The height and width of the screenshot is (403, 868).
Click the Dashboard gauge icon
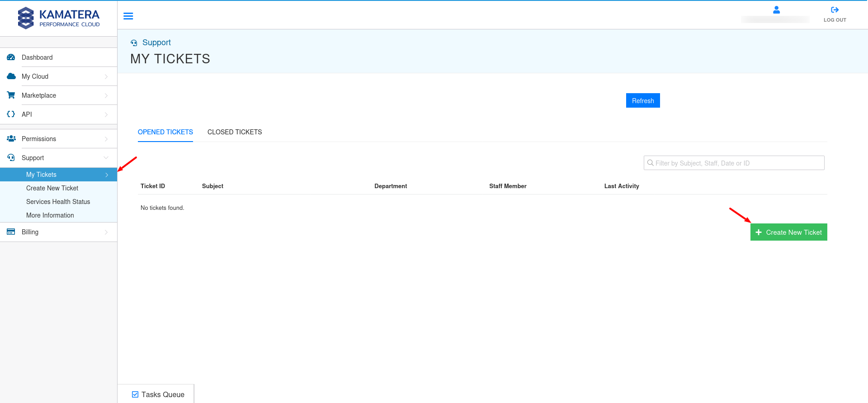(x=11, y=57)
